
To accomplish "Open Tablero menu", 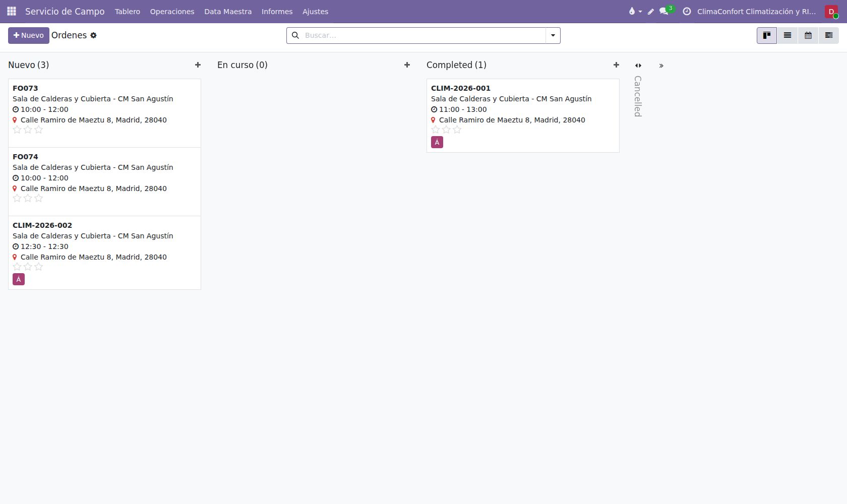I will [128, 12].
